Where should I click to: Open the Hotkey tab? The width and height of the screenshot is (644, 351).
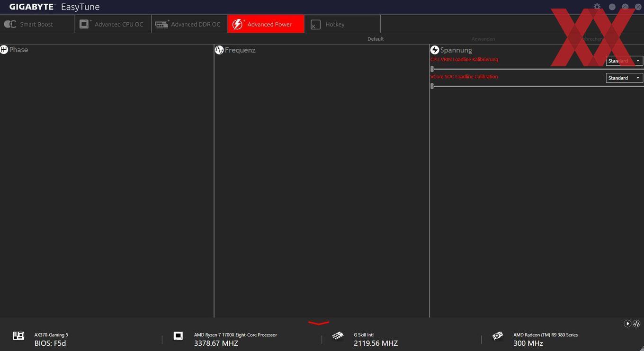point(342,24)
